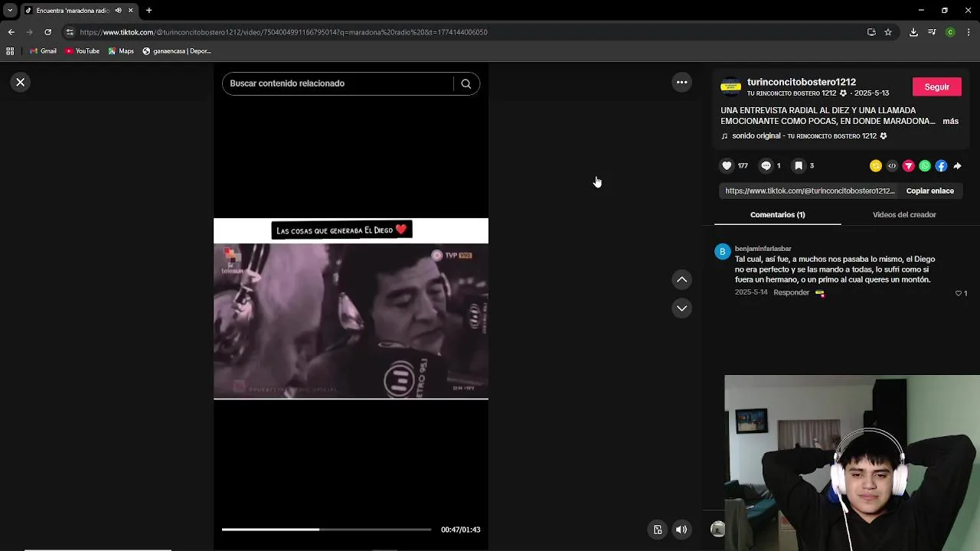Image resolution: width=980 pixels, height=551 pixels.
Task: Open the Maps bookmark
Action: (x=121, y=51)
